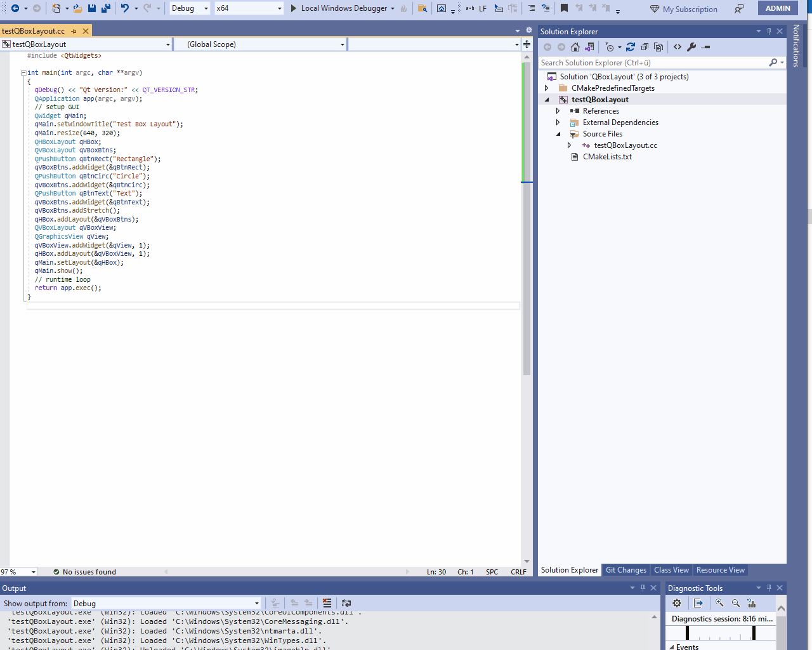
Task: Collapse the Source Files folder
Action: click(558, 134)
